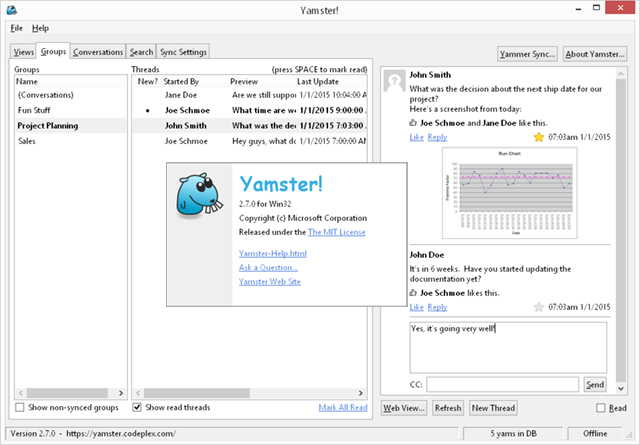Click in the reply message text box

(508, 347)
